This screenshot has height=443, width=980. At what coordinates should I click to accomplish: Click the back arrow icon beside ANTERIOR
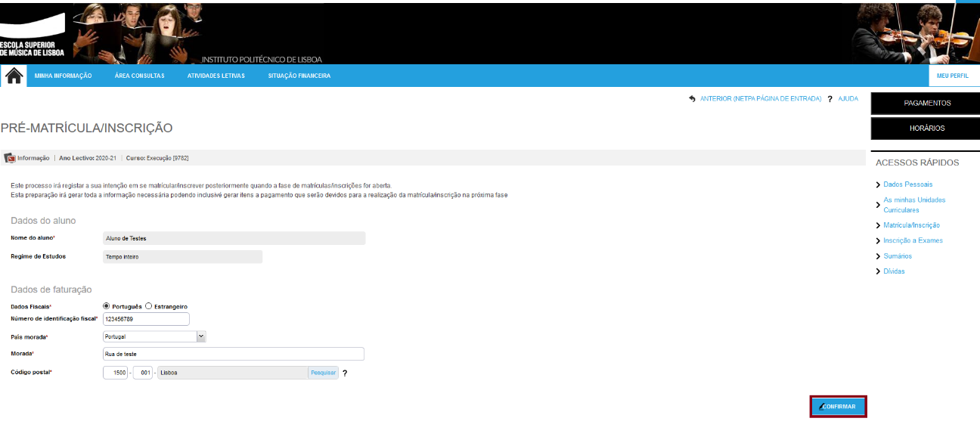pyautogui.click(x=692, y=98)
